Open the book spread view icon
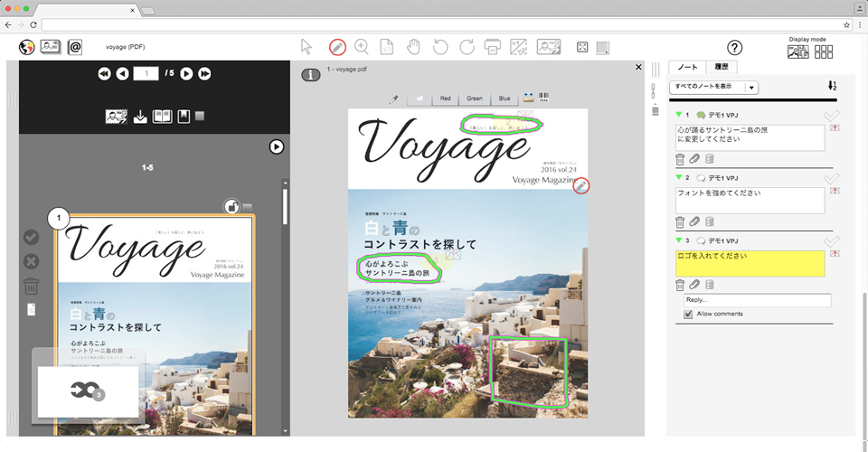The height and width of the screenshot is (452, 868). 162,117
